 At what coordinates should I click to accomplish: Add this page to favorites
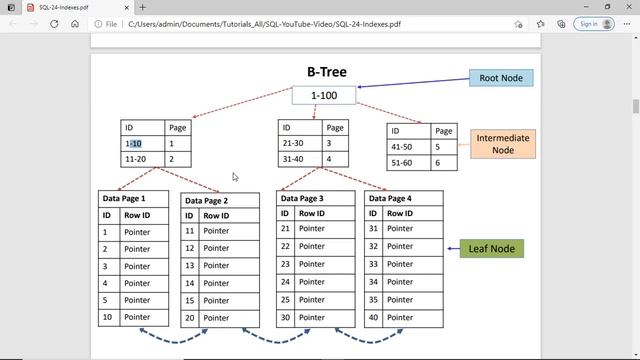(518, 24)
